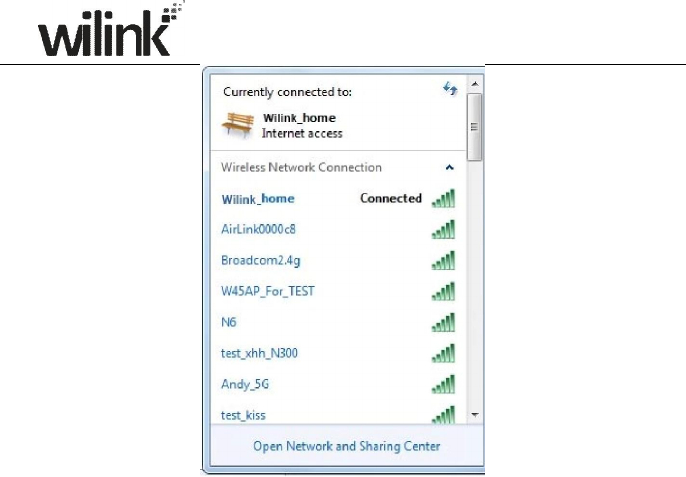The image size is (686, 477).
Task: Click signal bars icon for W45AP_For_TEST
Action: (x=443, y=291)
